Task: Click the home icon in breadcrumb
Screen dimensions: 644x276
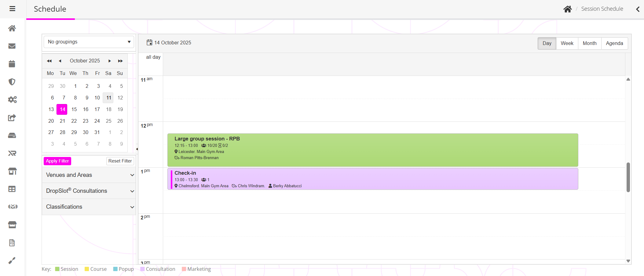Action: click(567, 9)
